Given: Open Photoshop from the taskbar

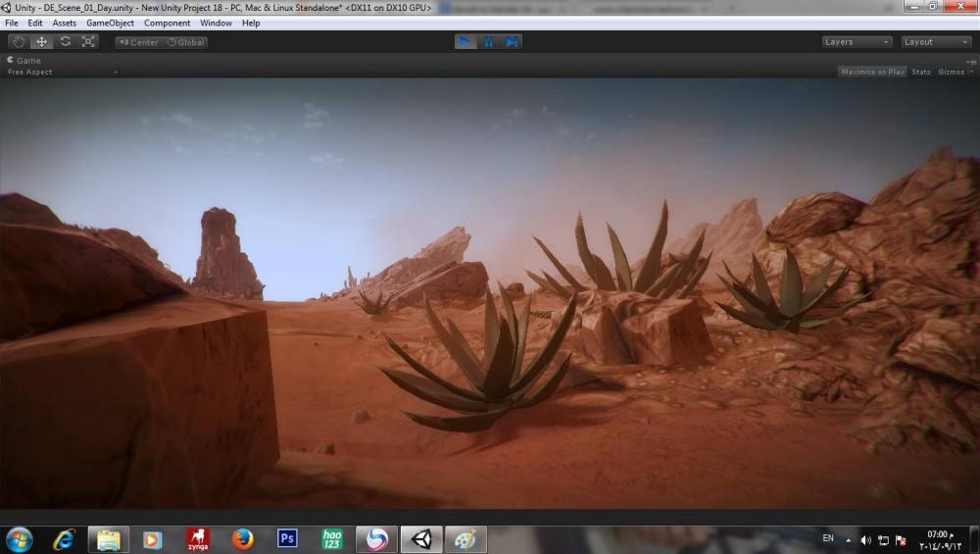Looking at the screenshot, I should pyautogui.click(x=287, y=539).
